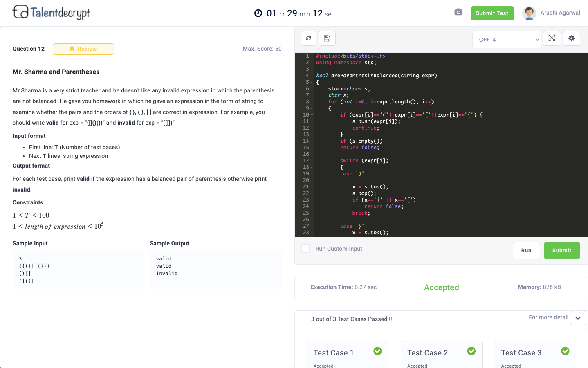Click Arushi Agarwal's profile avatar

pos(529,13)
